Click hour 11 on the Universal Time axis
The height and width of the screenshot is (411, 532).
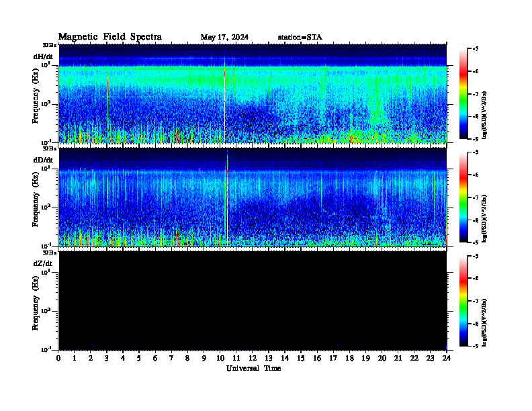(x=236, y=359)
